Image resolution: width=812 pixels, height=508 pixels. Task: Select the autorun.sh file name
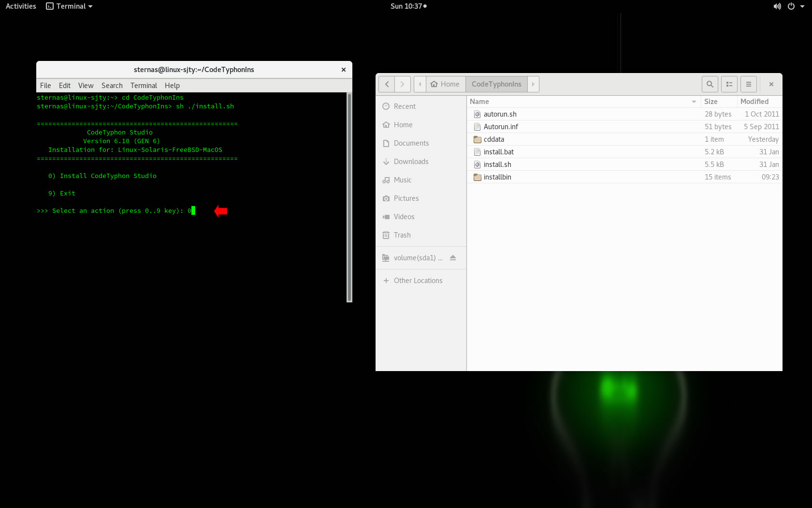point(500,114)
